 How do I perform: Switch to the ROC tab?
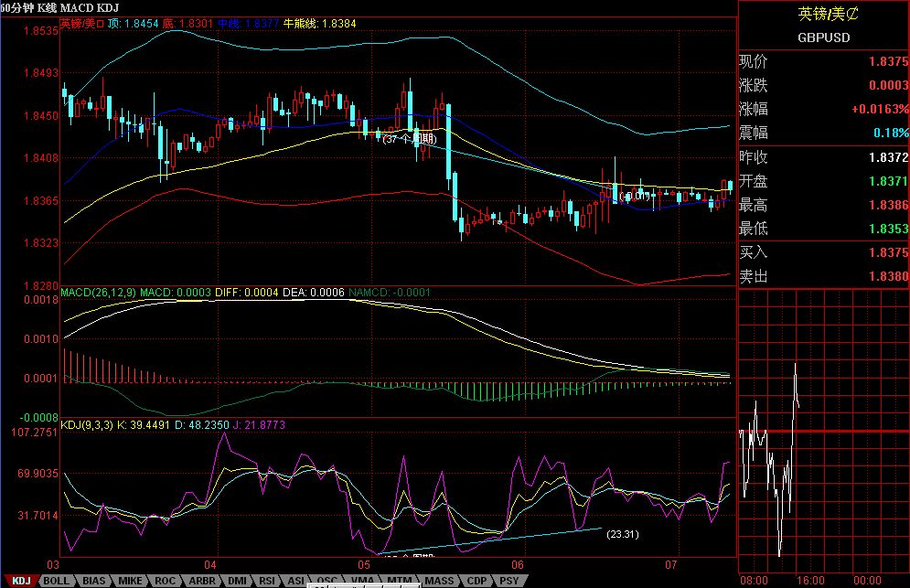pos(165,581)
